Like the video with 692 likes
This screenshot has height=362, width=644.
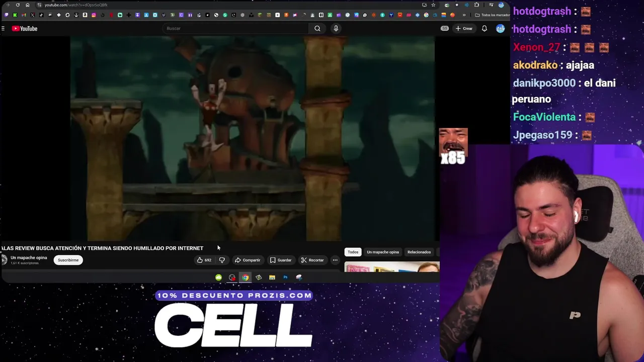pos(204,260)
